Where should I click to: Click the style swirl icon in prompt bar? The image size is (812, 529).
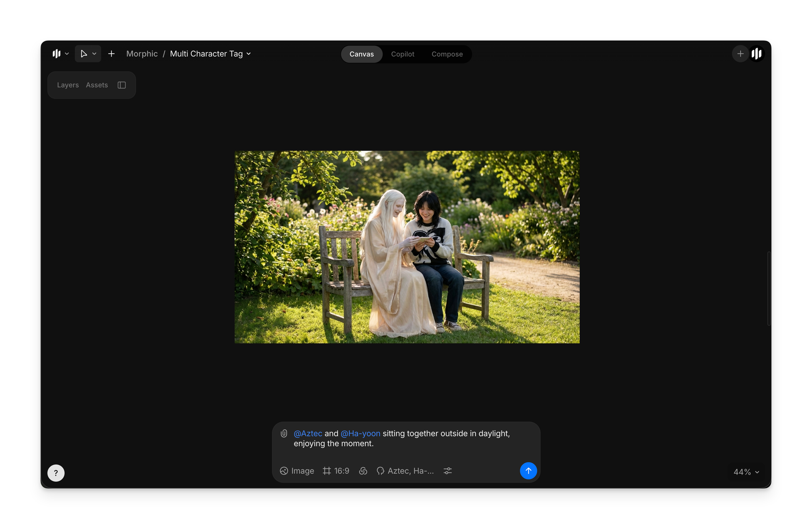(x=363, y=471)
